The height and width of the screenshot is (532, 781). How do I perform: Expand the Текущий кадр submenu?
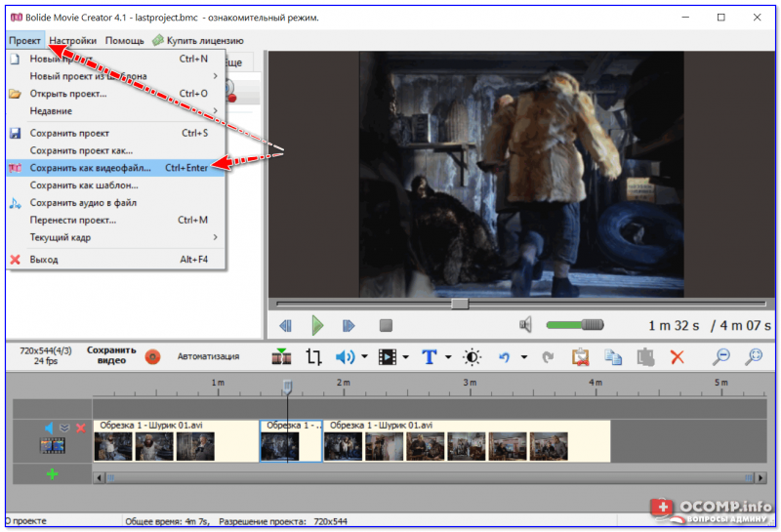click(116, 237)
